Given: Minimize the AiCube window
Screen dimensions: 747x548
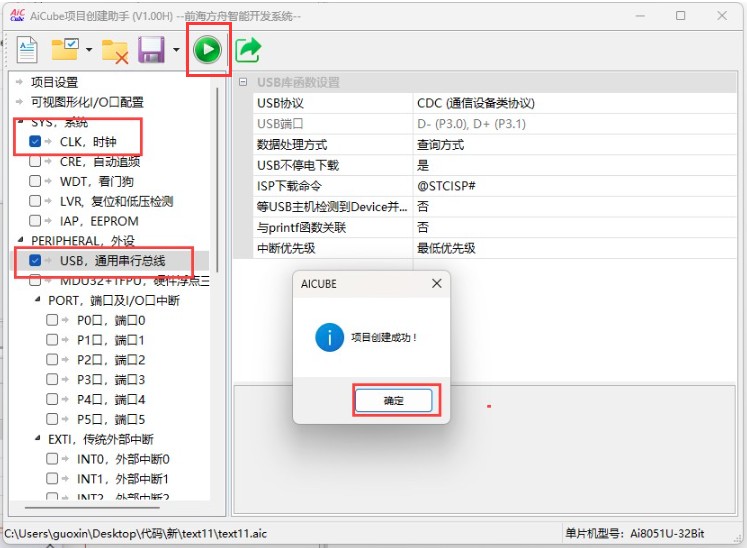Looking at the screenshot, I should [x=640, y=16].
